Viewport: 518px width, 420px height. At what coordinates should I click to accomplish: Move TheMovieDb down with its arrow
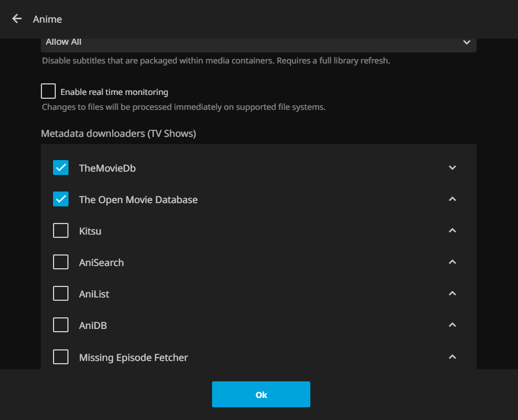(452, 168)
